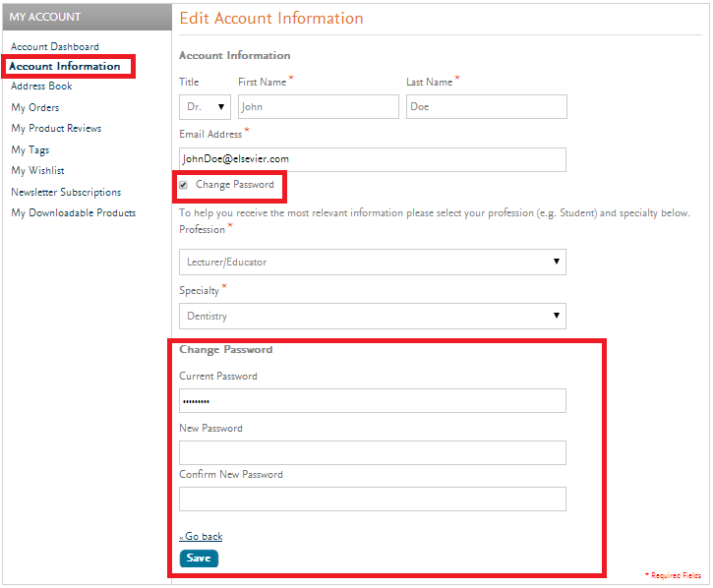Open My Product Reviews page
This screenshot has height=588, width=713.
pyautogui.click(x=56, y=128)
